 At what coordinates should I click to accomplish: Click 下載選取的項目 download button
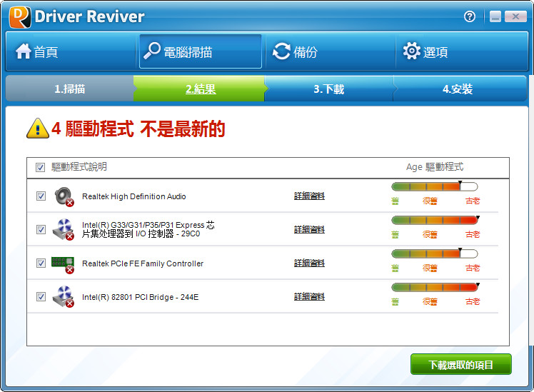pos(460,364)
